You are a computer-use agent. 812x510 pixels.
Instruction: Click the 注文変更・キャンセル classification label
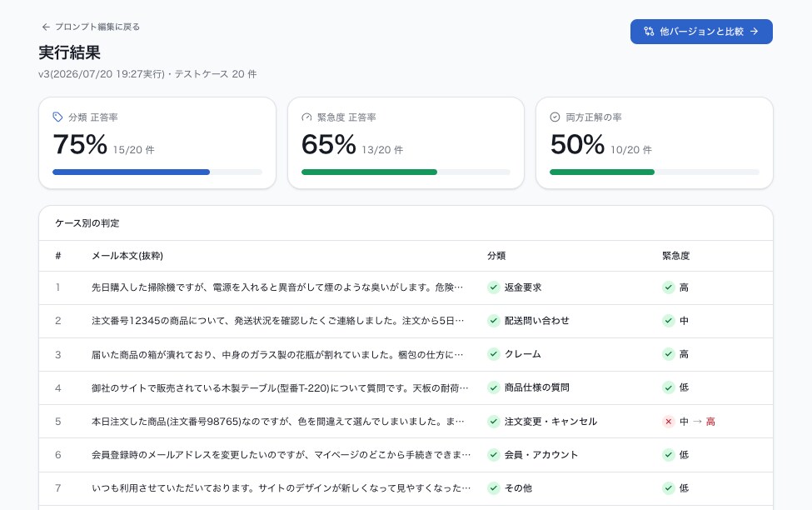click(x=550, y=422)
